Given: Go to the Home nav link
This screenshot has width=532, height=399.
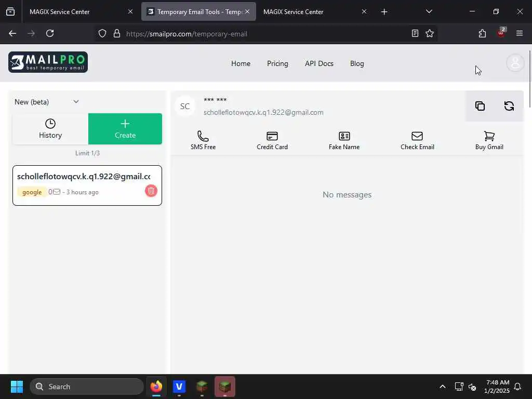Looking at the screenshot, I should click(x=241, y=63).
